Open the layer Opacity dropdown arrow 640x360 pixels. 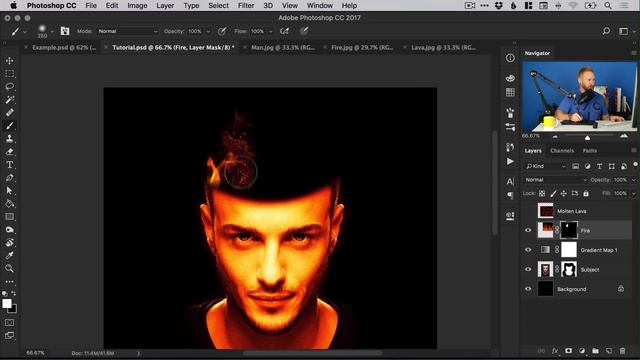(x=633, y=180)
